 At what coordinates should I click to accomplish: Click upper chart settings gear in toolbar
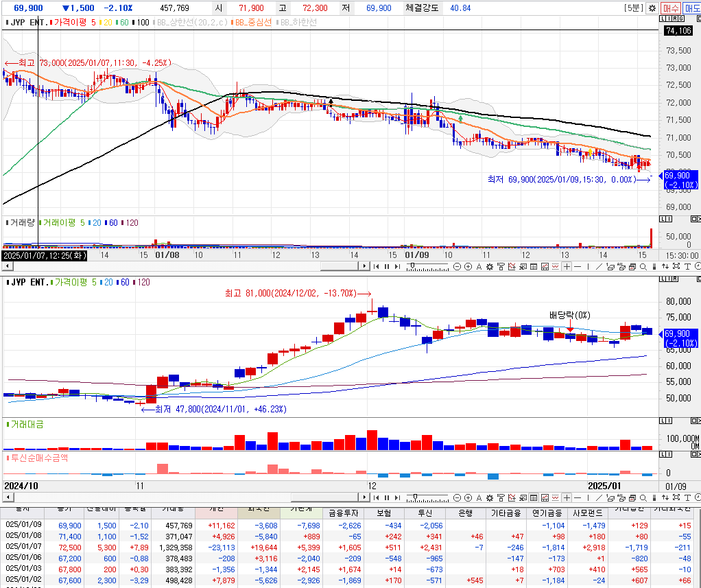[x=490, y=266]
